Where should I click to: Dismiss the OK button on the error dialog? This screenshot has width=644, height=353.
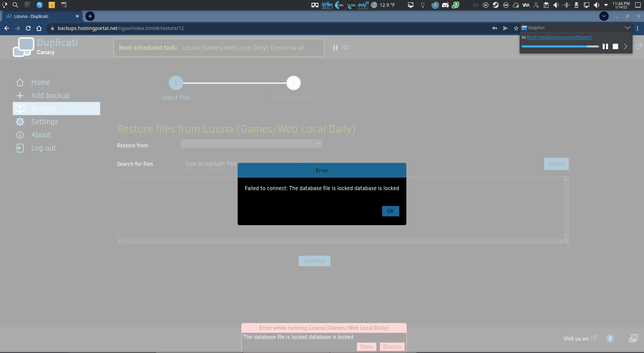(390, 211)
